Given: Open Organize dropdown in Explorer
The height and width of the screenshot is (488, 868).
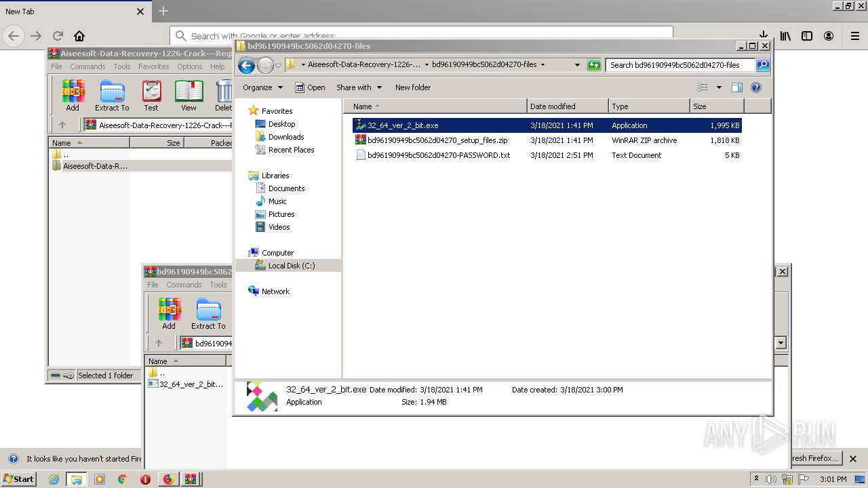Looking at the screenshot, I should [262, 87].
